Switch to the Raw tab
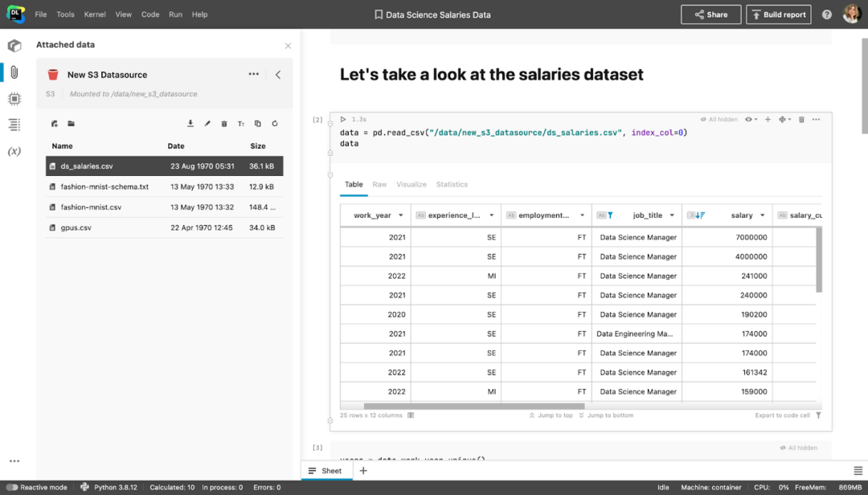 [x=379, y=184]
